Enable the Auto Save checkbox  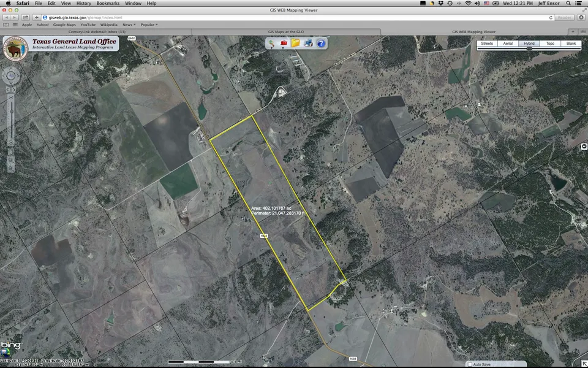470,364
